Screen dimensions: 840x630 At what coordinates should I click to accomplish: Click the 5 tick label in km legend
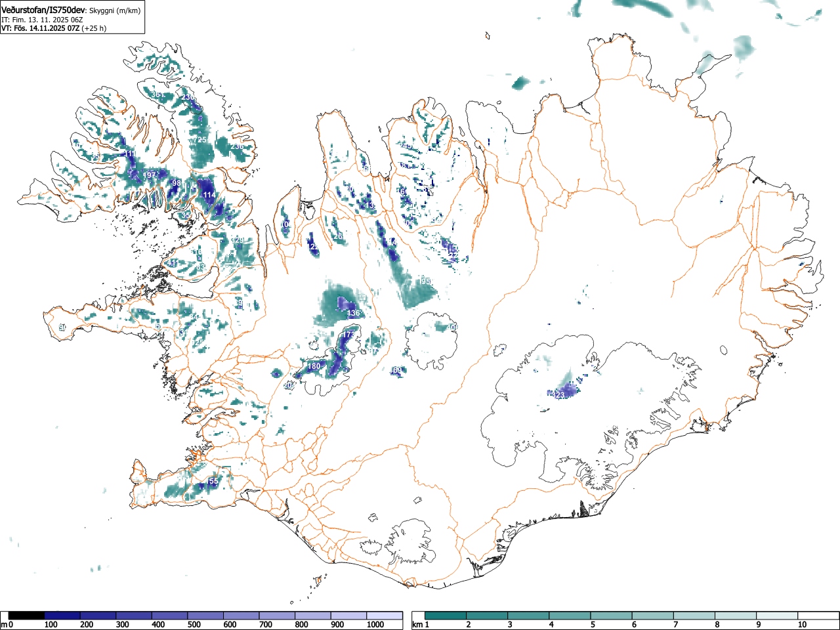point(593,625)
